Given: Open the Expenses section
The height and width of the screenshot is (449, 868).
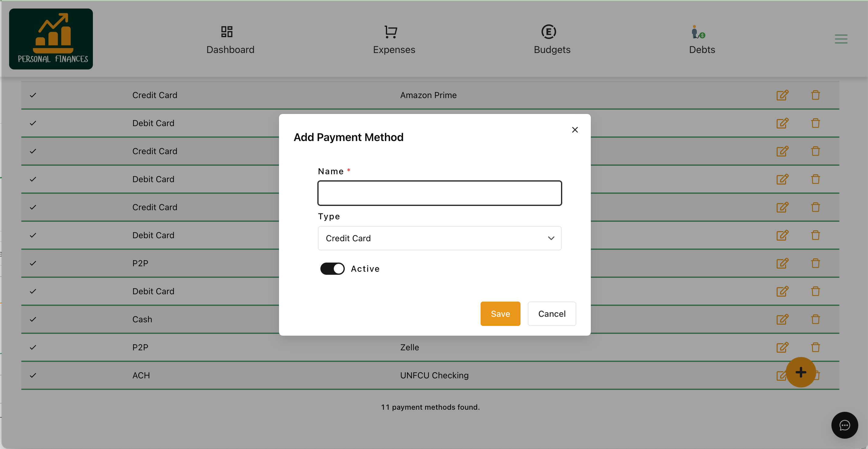Looking at the screenshot, I should (393, 40).
